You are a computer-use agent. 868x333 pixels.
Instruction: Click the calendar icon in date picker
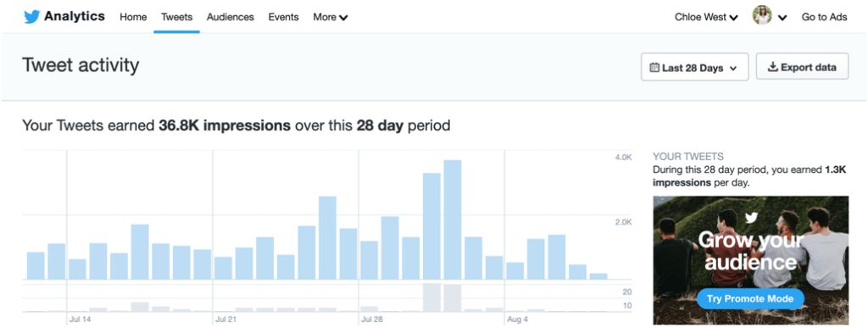click(x=654, y=68)
